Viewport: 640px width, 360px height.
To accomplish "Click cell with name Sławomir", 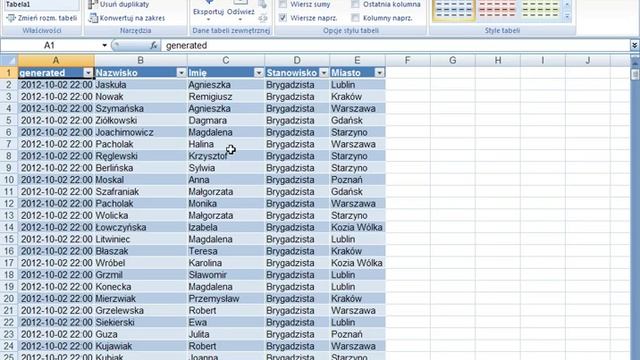I will tap(226, 275).
